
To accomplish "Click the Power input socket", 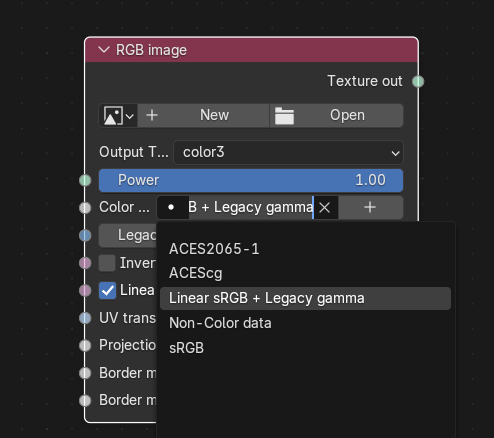I will click(x=85, y=180).
